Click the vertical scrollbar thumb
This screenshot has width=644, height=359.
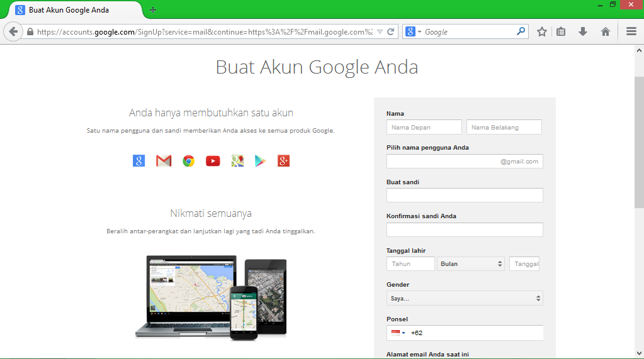click(639, 142)
